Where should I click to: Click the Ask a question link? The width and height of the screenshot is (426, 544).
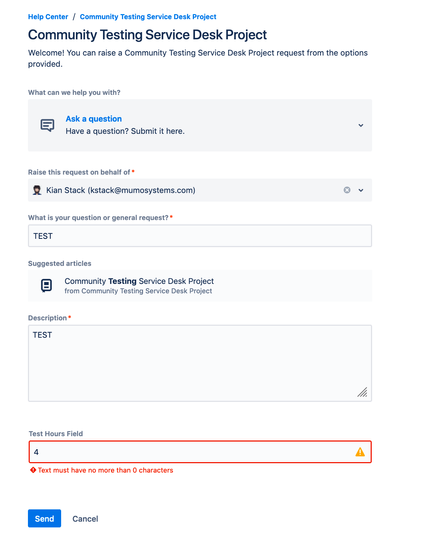pos(94,119)
